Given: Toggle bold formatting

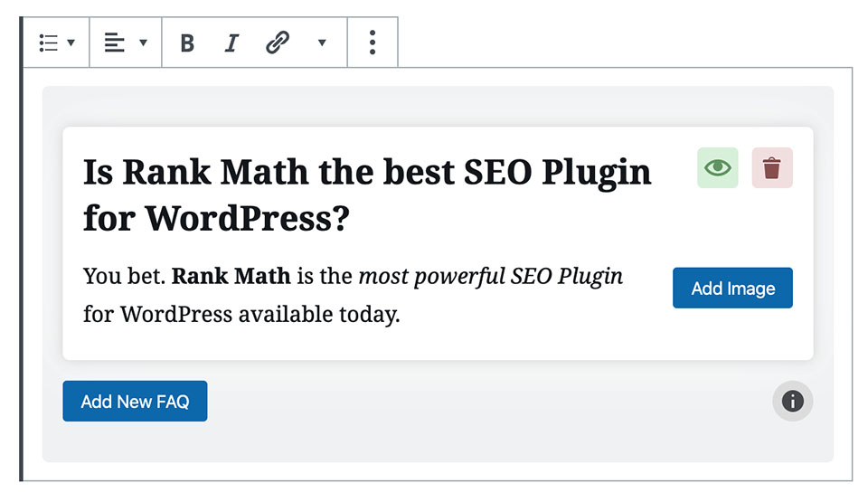Looking at the screenshot, I should 188,43.
